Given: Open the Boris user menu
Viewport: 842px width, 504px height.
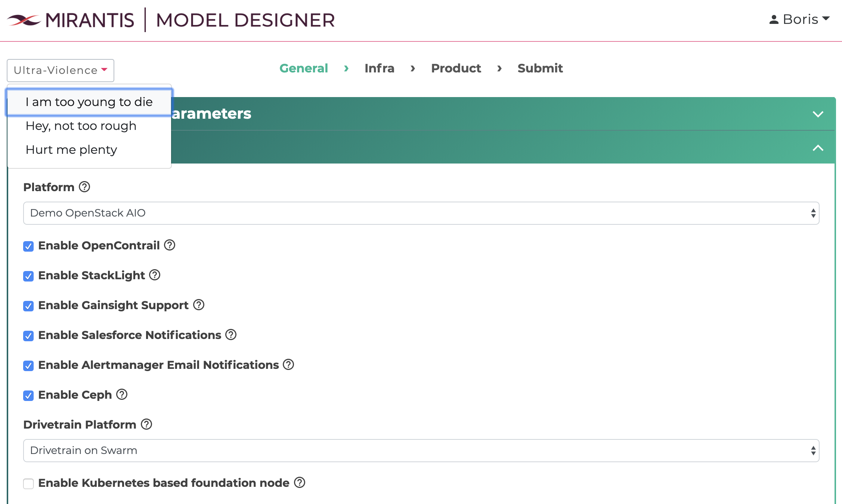Looking at the screenshot, I should (799, 19).
